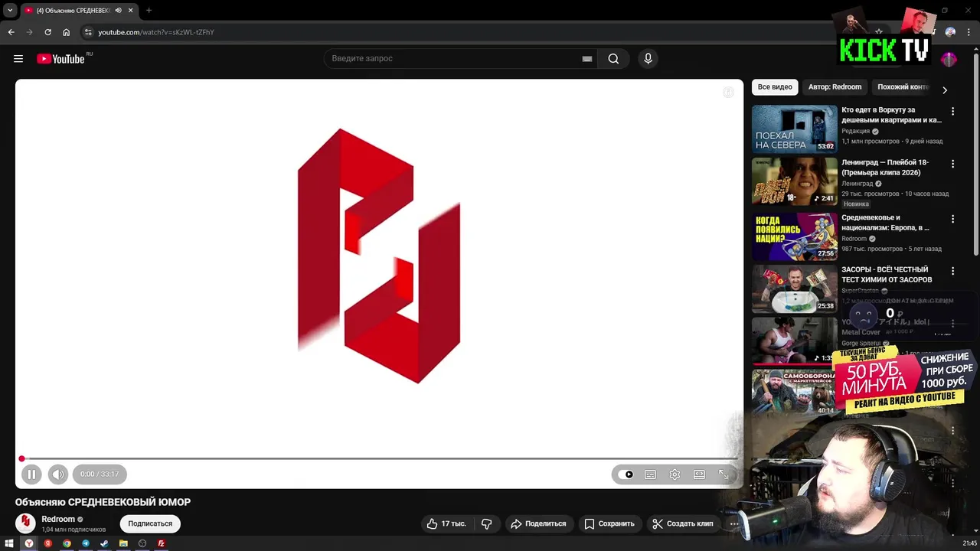Start voice search with microphone icon
Image resolution: width=980 pixels, height=551 pixels.
[x=648, y=59]
